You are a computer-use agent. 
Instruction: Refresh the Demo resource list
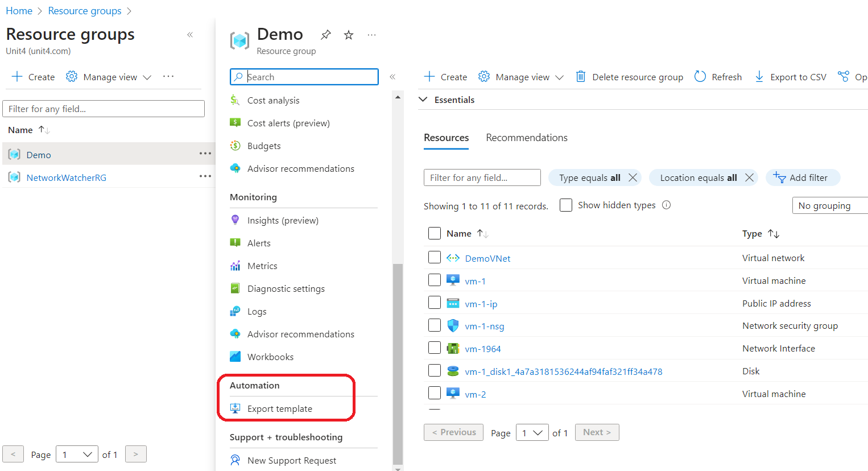coord(718,77)
